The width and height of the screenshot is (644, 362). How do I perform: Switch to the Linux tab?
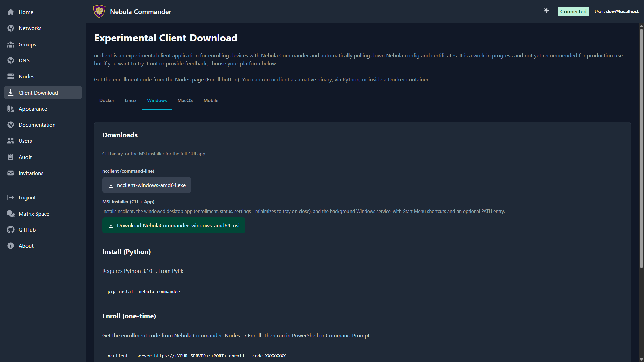click(x=130, y=100)
